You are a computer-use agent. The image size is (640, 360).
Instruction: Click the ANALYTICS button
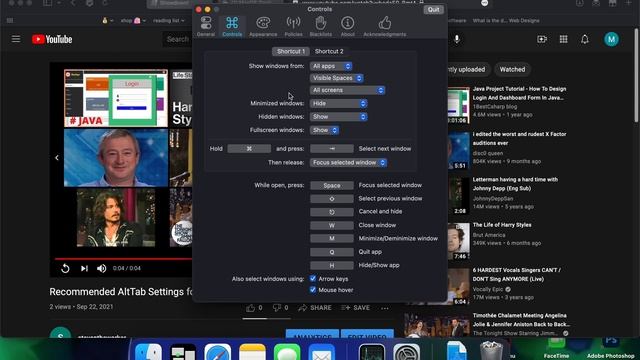click(312, 333)
